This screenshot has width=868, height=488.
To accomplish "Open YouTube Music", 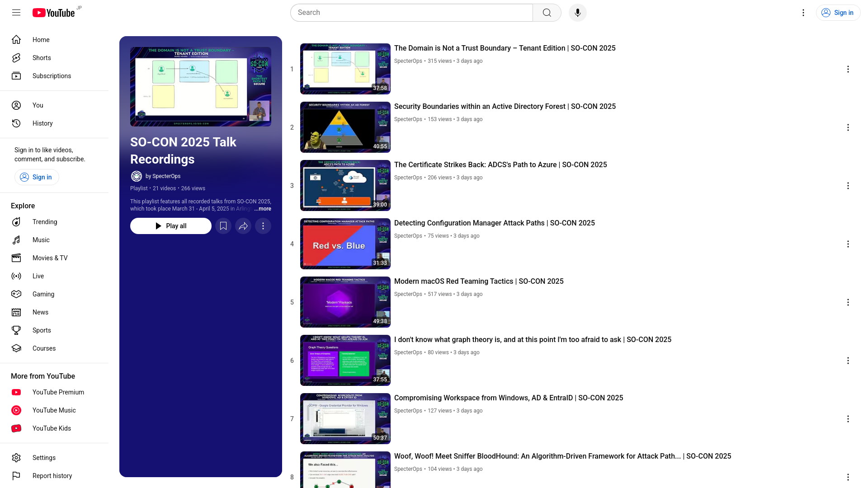I will click(54, 410).
